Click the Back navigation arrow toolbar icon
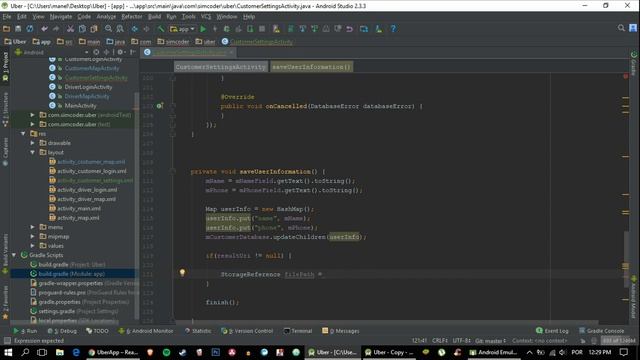This screenshot has width=640, height=360. 134,29
